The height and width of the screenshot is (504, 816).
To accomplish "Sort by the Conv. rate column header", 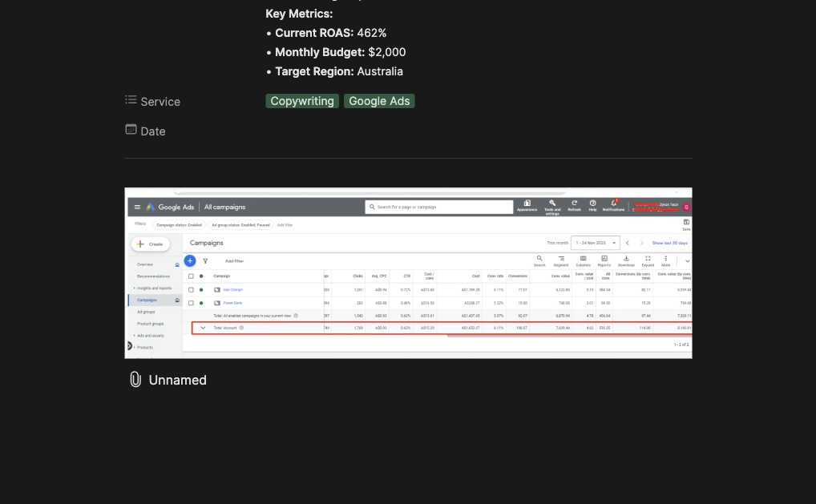I will pyautogui.click(x=495, y=276).
